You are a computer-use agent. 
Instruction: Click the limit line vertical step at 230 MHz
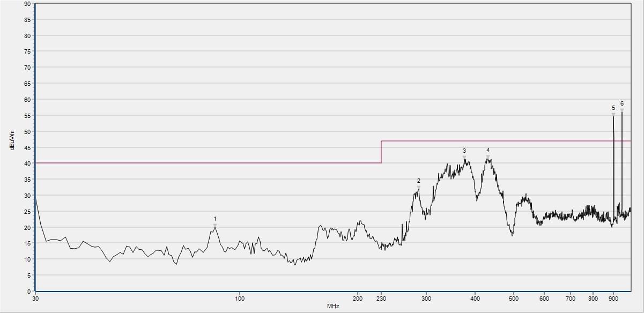pos(381,152)
